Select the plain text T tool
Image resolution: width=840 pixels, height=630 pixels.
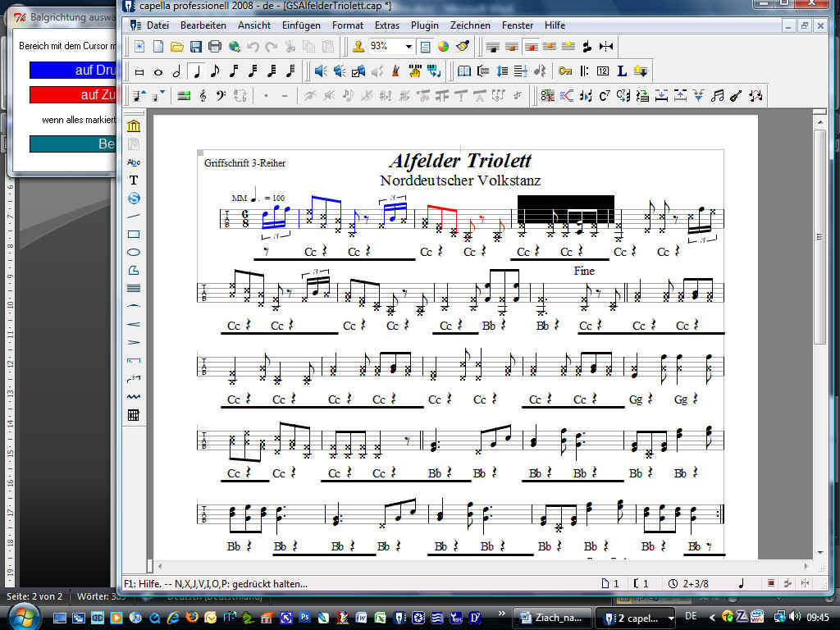click(x=134, y=180)
